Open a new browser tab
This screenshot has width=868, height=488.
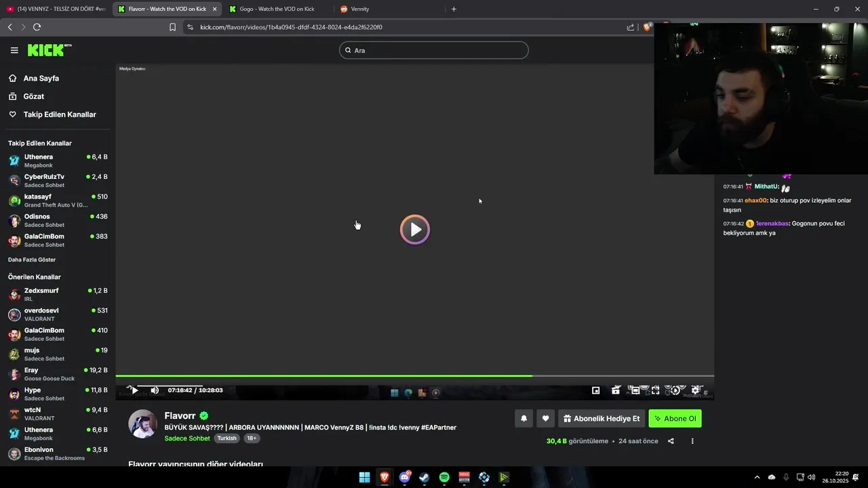(454, 9)
